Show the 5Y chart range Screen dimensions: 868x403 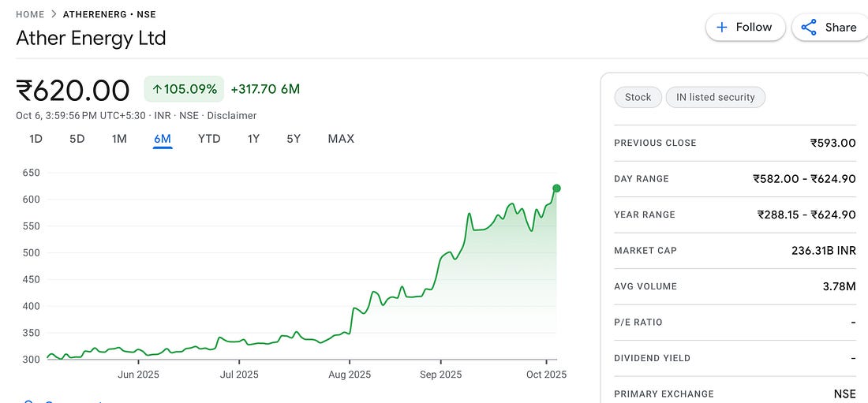coord(294,139)
